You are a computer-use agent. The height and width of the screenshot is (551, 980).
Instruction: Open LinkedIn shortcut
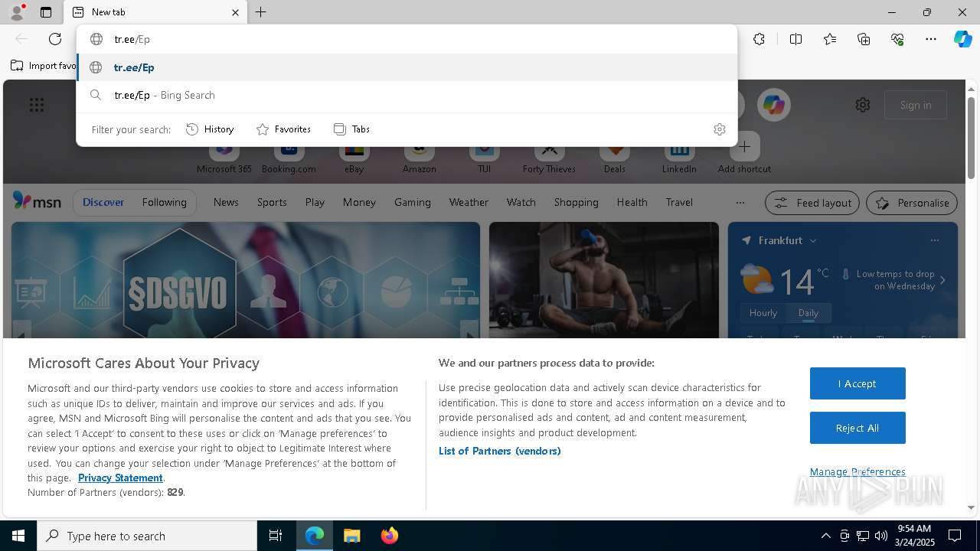point(679,157)
